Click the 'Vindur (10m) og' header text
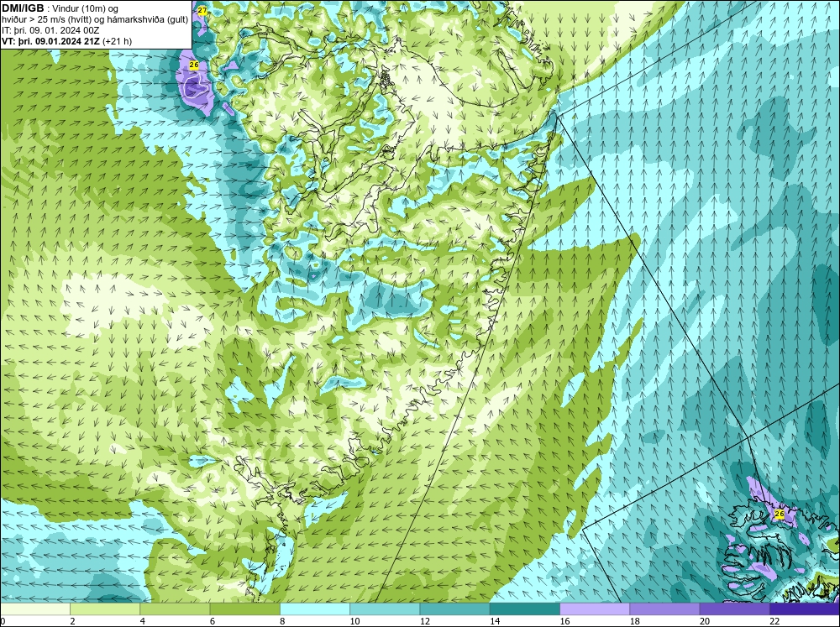Image resolution: width=840 pixels, height=627 pixels. pos(86,8)
